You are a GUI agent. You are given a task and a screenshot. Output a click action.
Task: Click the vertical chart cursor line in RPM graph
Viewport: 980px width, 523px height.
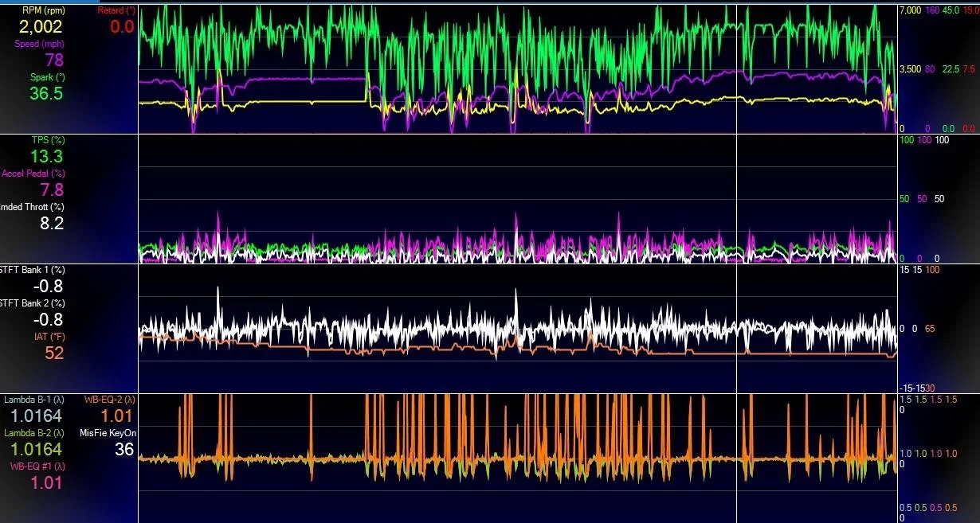736,69
